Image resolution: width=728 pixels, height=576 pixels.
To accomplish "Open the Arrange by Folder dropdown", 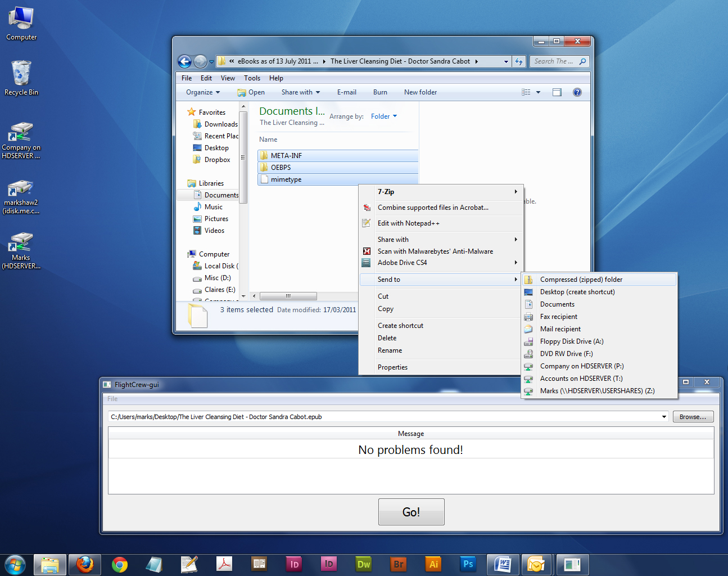I will point(383,116).
